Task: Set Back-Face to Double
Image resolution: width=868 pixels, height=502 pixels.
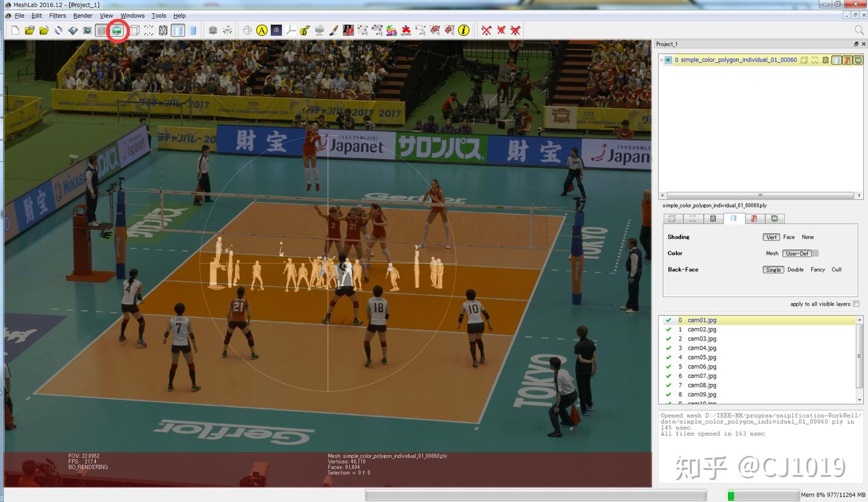Action: [796, 270]
